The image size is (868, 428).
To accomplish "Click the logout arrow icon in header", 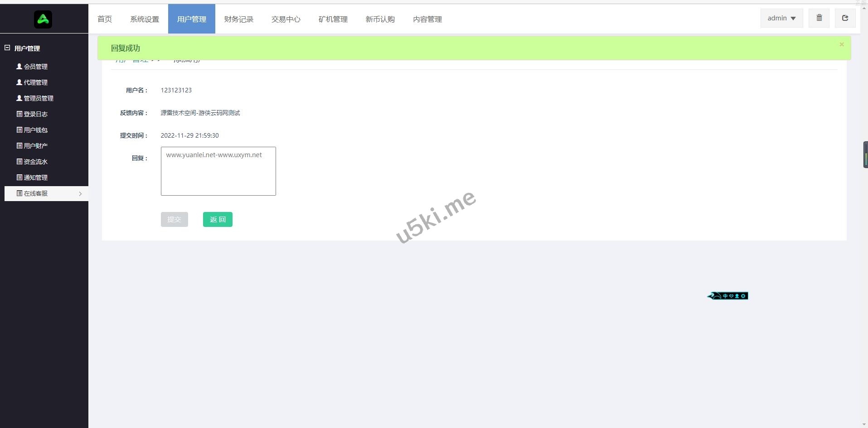I will 845,18.
